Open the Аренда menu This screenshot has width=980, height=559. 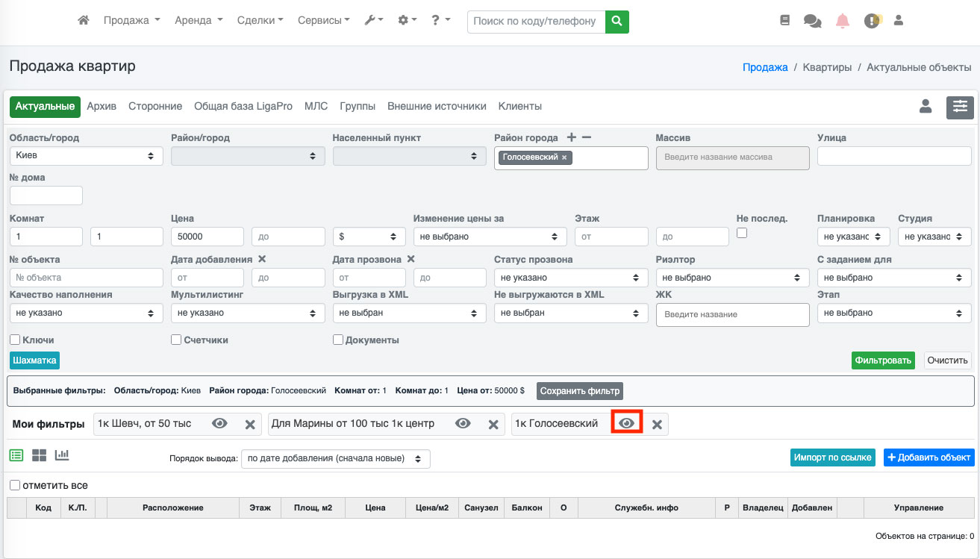tap(198, 21)
